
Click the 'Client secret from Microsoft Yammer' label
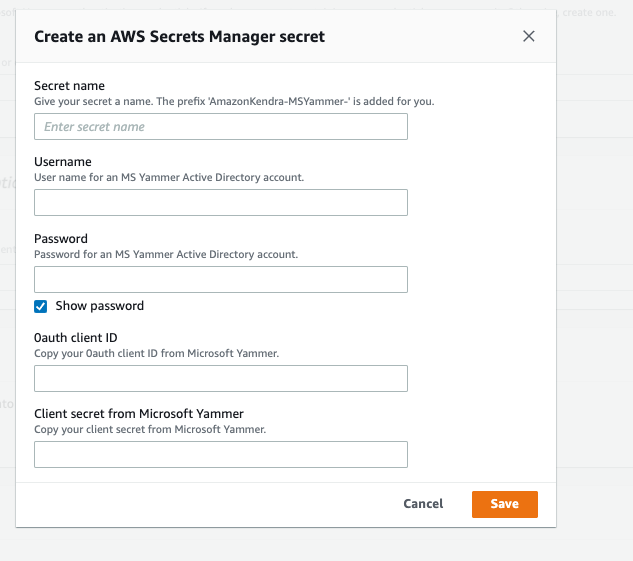139,414
